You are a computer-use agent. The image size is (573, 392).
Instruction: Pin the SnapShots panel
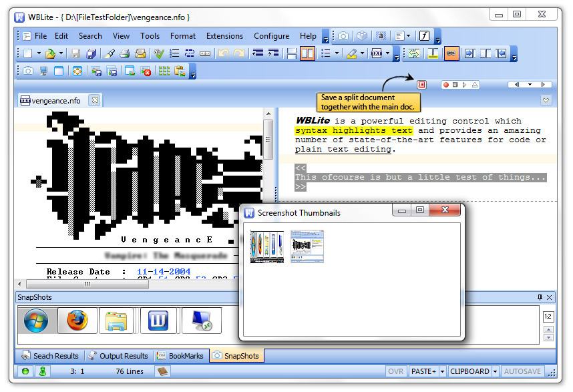pos(540,297)
